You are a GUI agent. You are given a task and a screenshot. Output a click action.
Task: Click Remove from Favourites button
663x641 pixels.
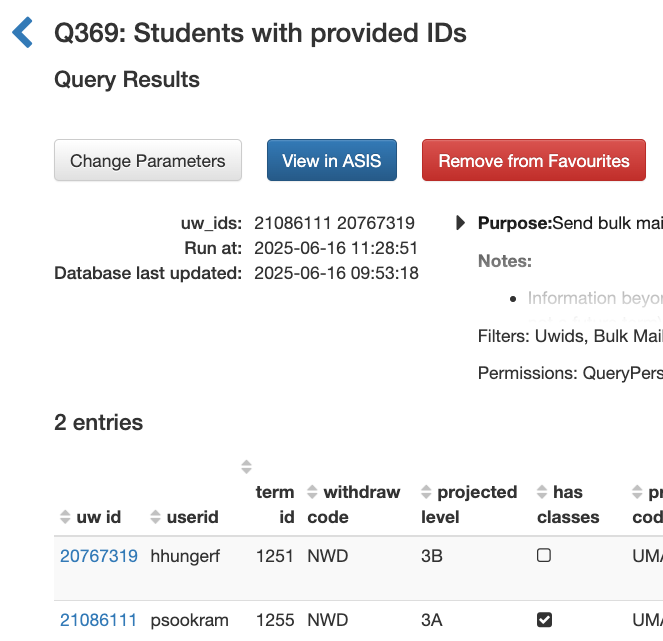pos(533,161)
